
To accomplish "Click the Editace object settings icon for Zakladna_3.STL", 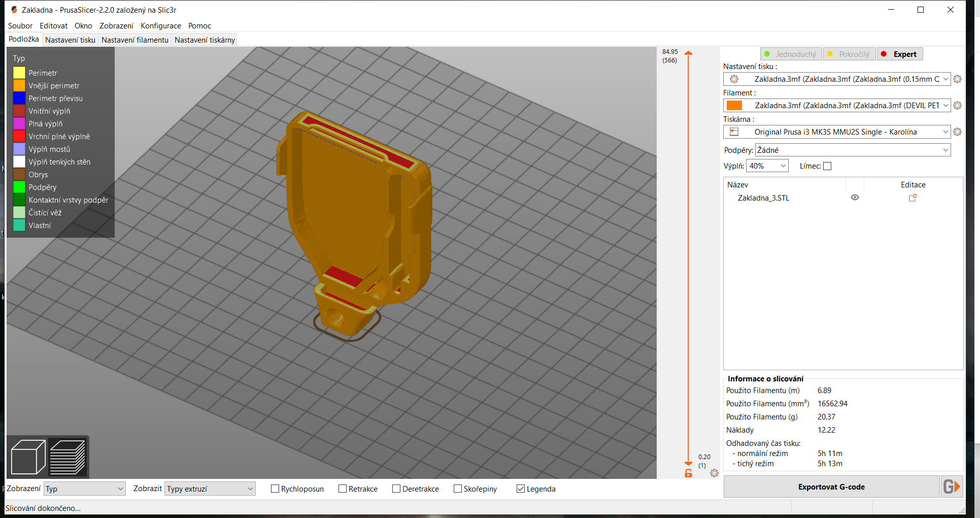I will coord(913,198).
